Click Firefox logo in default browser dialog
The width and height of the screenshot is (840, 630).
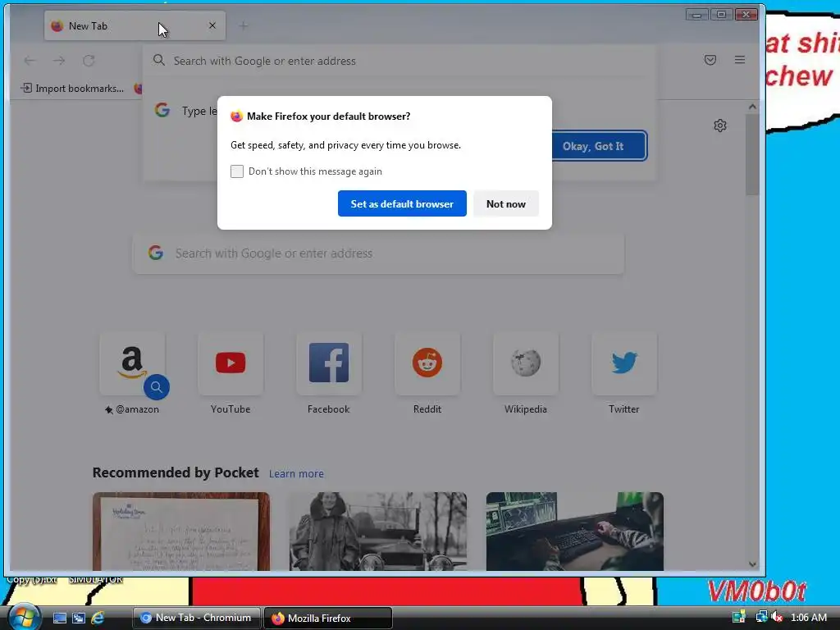click(236, 116)
